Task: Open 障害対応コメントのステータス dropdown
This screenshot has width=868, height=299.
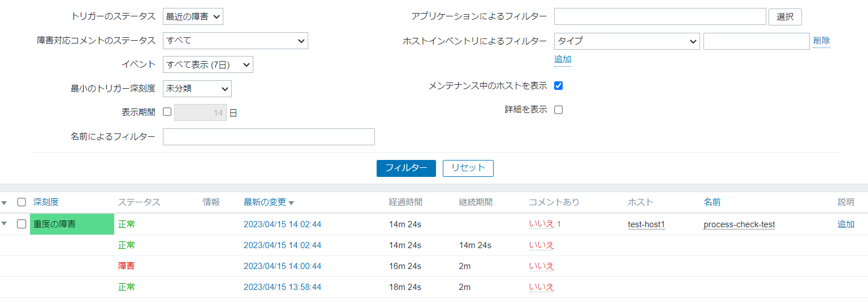Action: [235, 41]
